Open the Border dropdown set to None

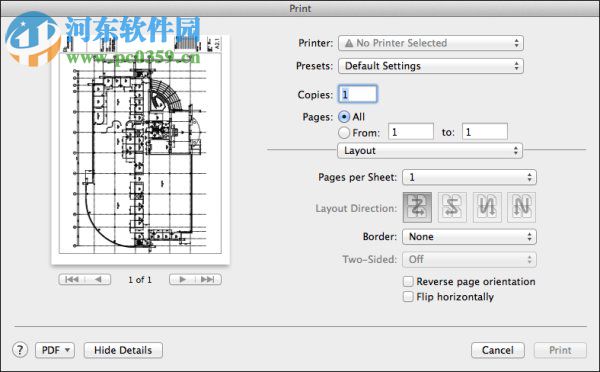coord(469,237)
